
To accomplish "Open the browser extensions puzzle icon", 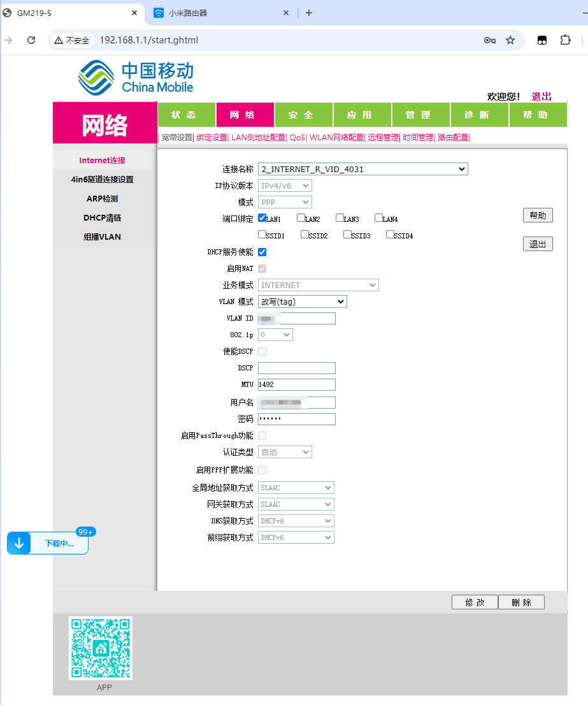I will coord(565,40).
